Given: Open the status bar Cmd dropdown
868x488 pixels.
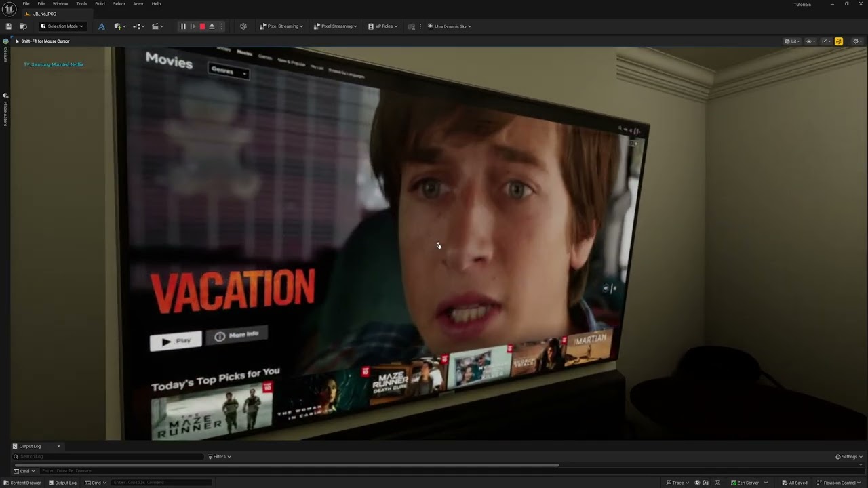Looking at the screenshot, I should pyautogui.click(x=96, y=483).
